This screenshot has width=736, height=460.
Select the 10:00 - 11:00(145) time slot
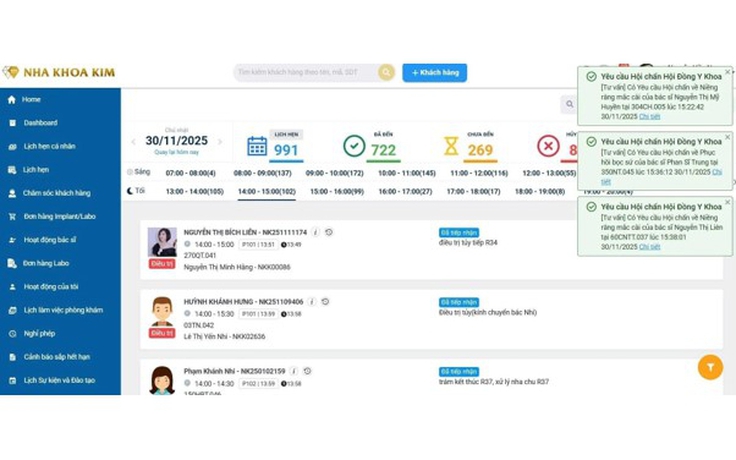[407, 173]
